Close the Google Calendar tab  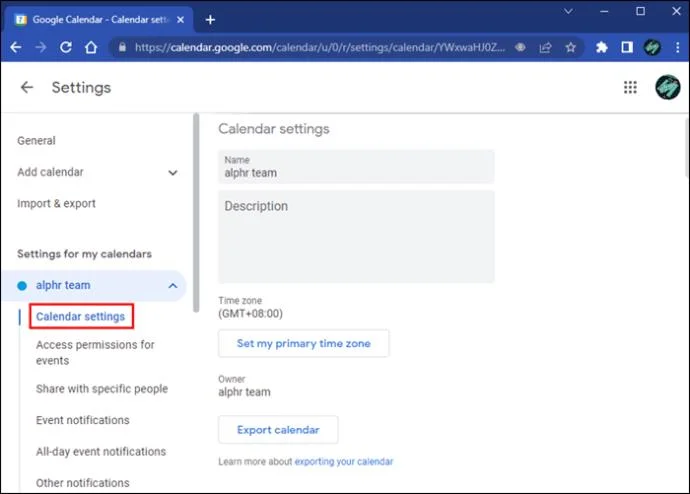click(x=180, y=20)
